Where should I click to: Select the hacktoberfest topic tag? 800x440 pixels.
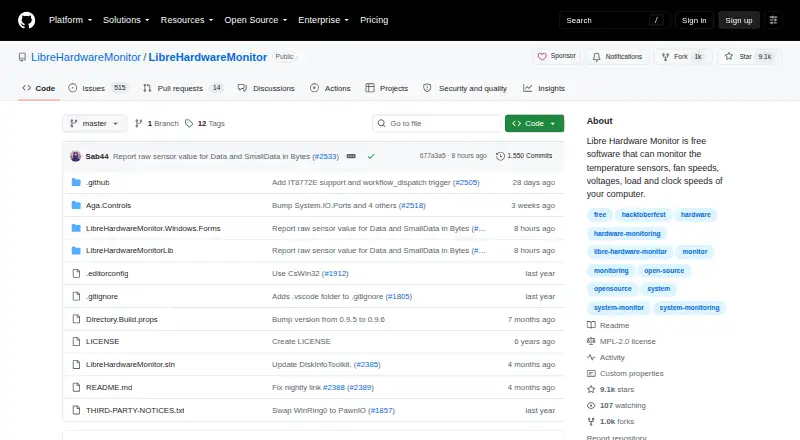tap(643, 215)
